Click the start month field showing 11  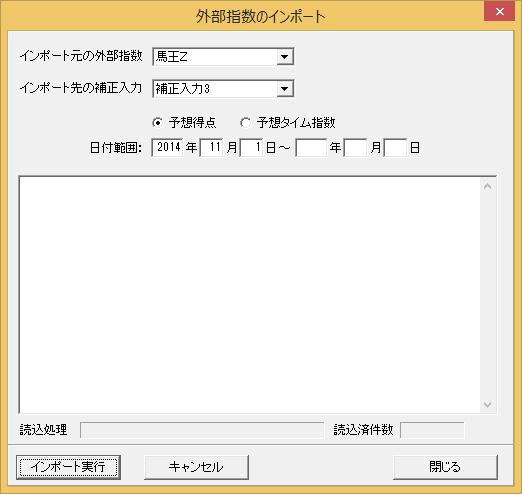click(x=212, y=147)
